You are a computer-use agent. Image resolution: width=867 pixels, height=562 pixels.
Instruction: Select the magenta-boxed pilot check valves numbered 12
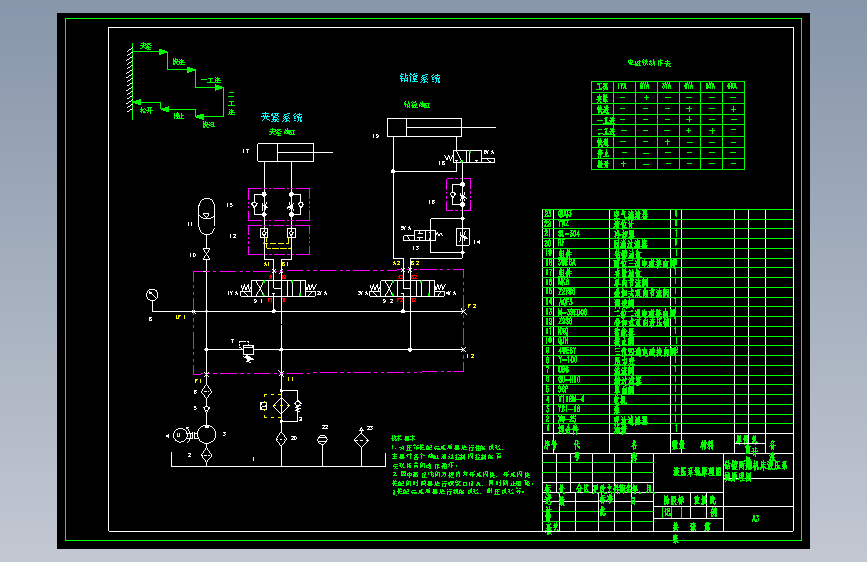(x=279, y=240)
